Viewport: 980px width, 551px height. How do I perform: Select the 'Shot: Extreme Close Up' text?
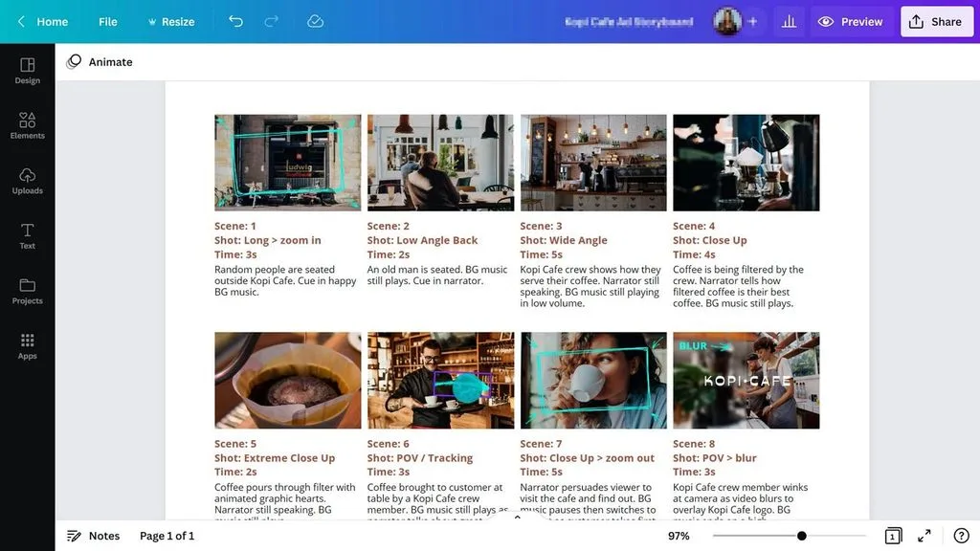point(275,458)
